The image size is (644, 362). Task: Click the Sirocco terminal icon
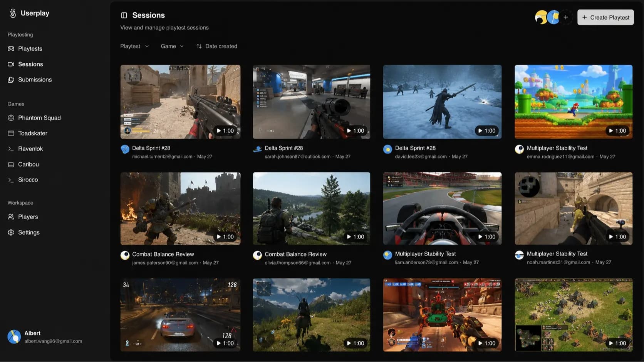11,180
